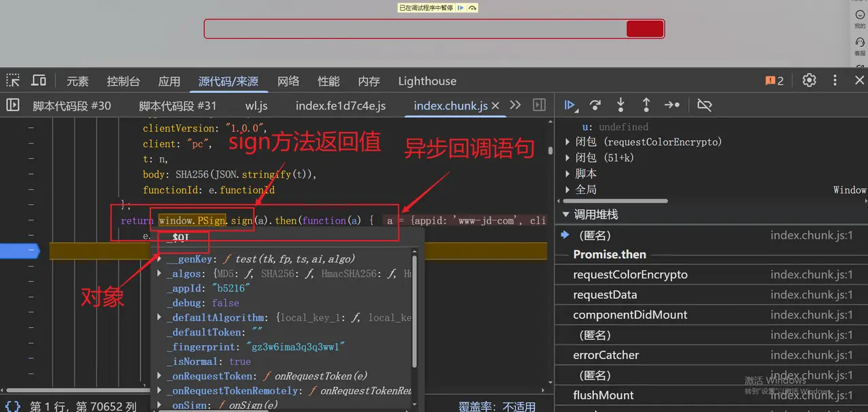Viewport: 868px width, 412px height.
Task: Expand the 全局 scope entry
Action: pyautogui.click(x=568, y=190)
